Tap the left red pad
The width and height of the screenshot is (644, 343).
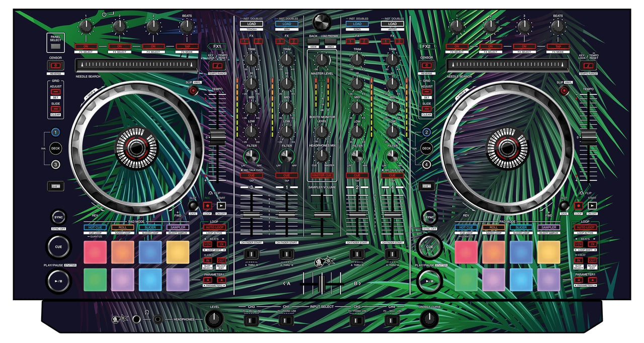pos(96,252)
